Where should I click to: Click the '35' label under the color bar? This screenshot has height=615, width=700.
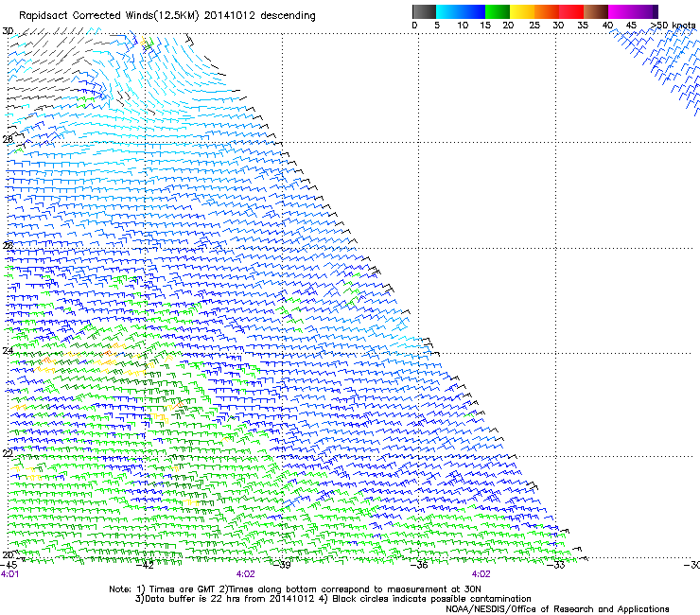click(583, 26)
